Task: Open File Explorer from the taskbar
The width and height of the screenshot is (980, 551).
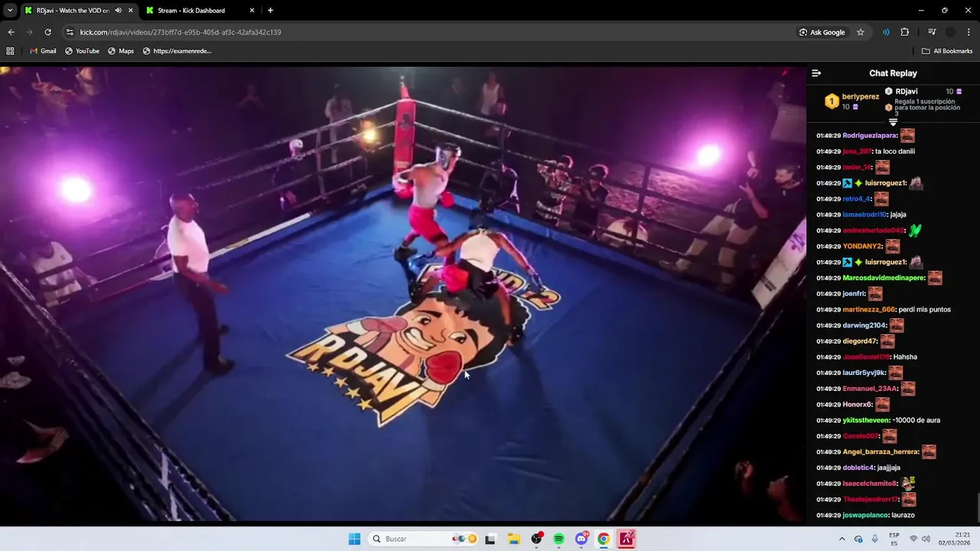Action: pyautogui.click(x=514, y=539)
